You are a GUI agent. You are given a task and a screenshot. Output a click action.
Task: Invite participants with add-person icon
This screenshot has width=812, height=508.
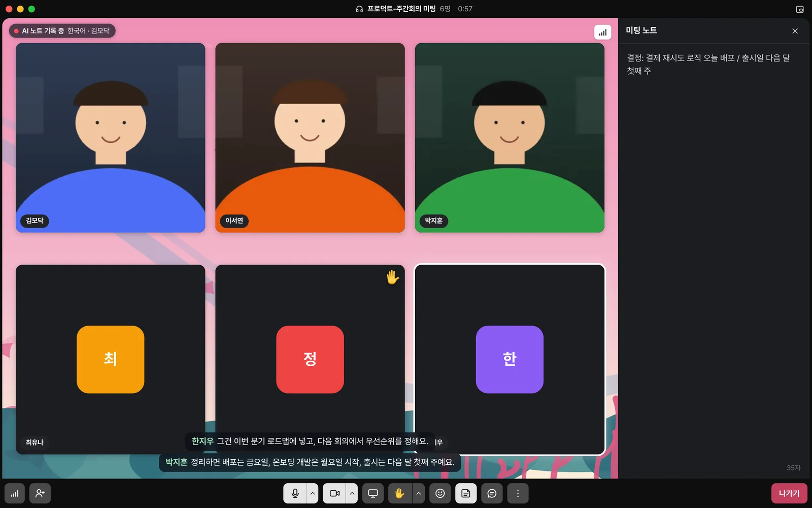pyautogui.click(x=40, y=493)
